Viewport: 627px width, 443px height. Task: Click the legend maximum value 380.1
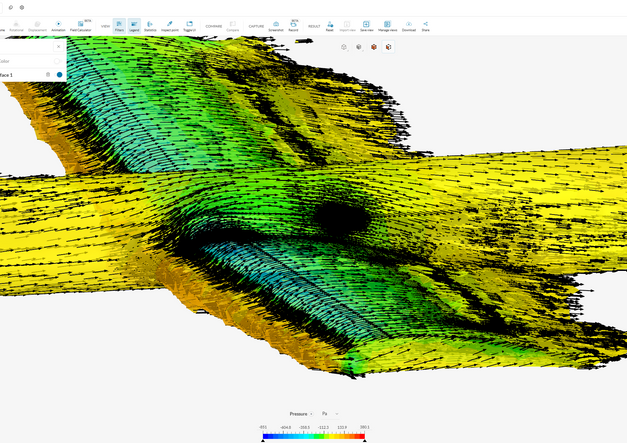[364, 427]
